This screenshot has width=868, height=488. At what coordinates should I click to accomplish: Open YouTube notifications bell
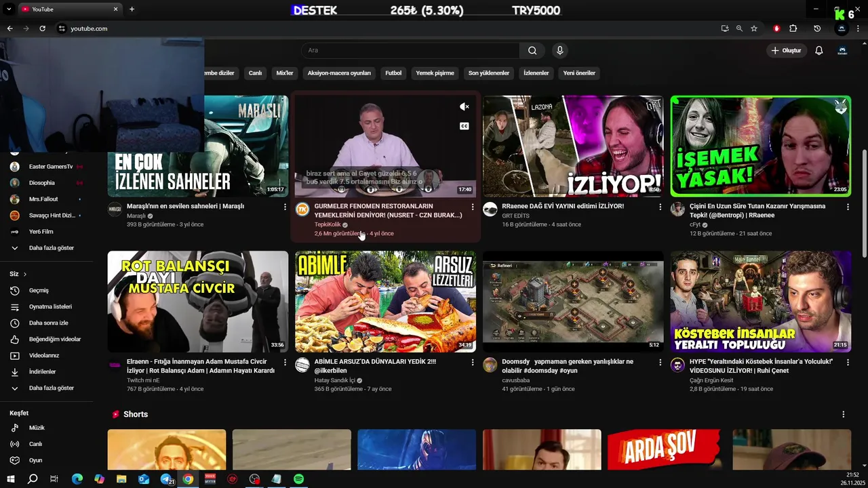[818, 50]
